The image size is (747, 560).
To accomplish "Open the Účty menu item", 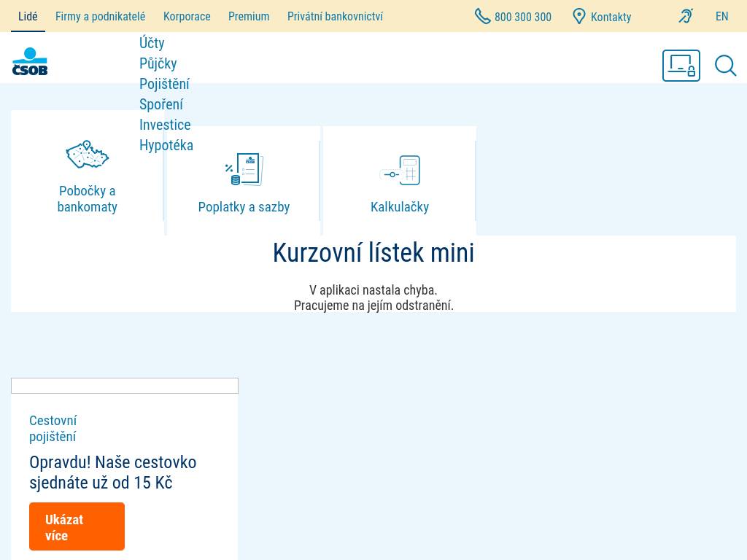I will [x=152, y=43].
